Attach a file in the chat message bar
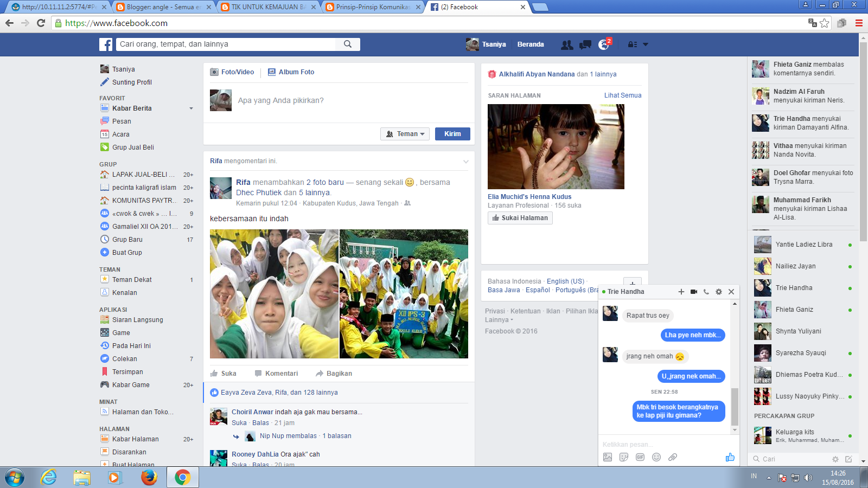The image size is (868, 488). [673, 457]
